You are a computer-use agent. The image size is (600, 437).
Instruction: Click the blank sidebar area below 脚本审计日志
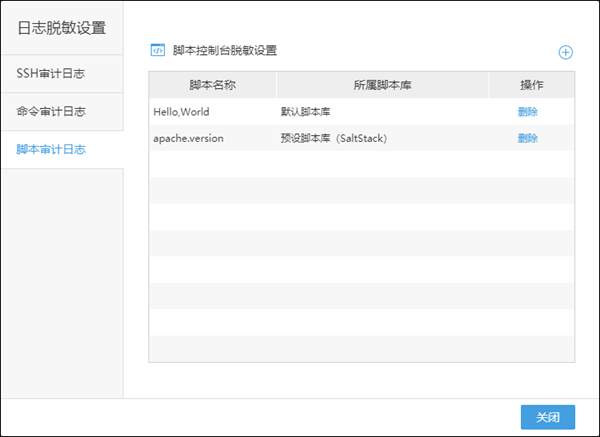click(x=61, y=280)
